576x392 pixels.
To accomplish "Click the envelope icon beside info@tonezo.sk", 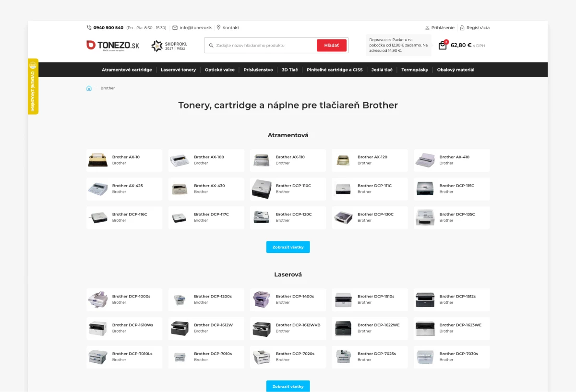I will pyautogui.click(x=175, y=28).
